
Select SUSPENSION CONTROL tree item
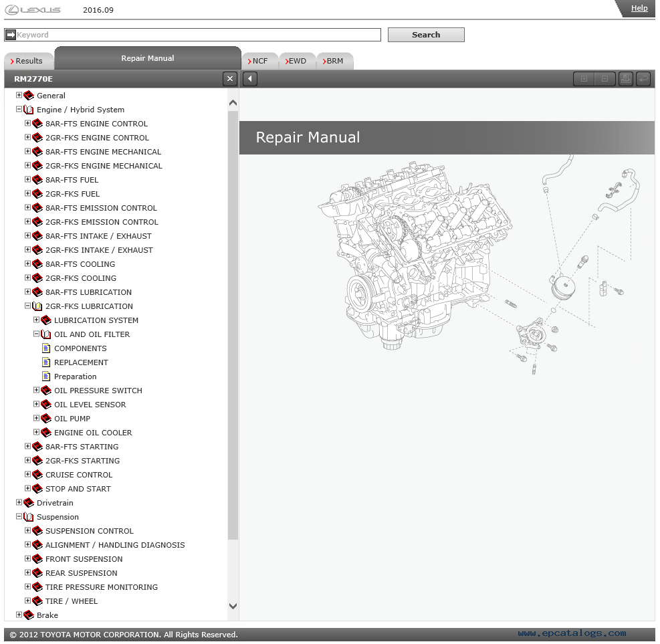click(x=89, y=531)
